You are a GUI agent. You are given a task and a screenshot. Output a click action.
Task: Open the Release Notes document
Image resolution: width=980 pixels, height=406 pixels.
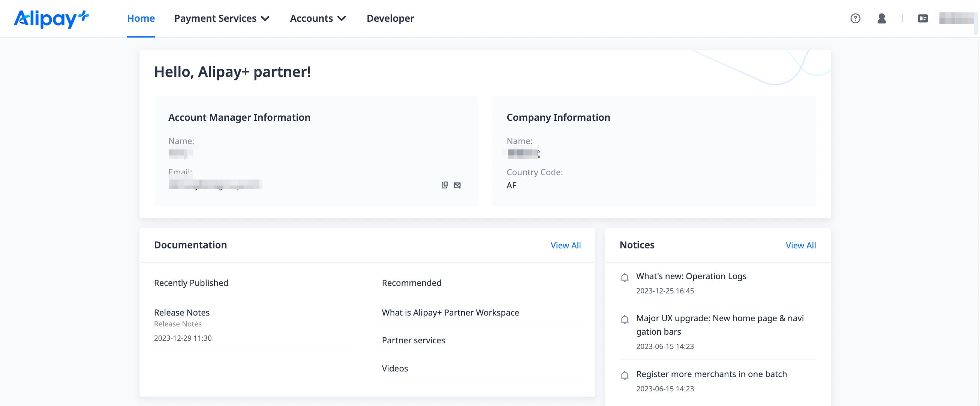click(182, 312)
